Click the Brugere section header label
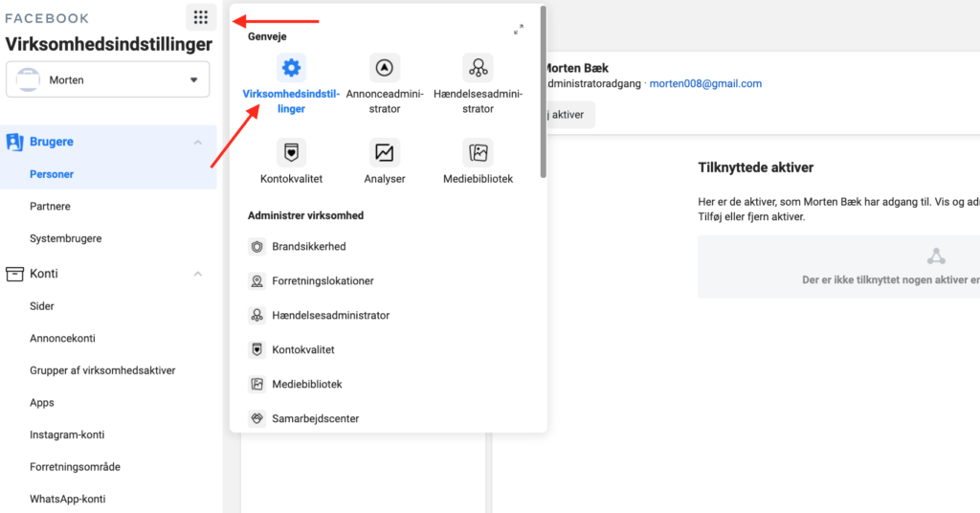The width and height of the screenshot is (980, 513). click(52, 142)
